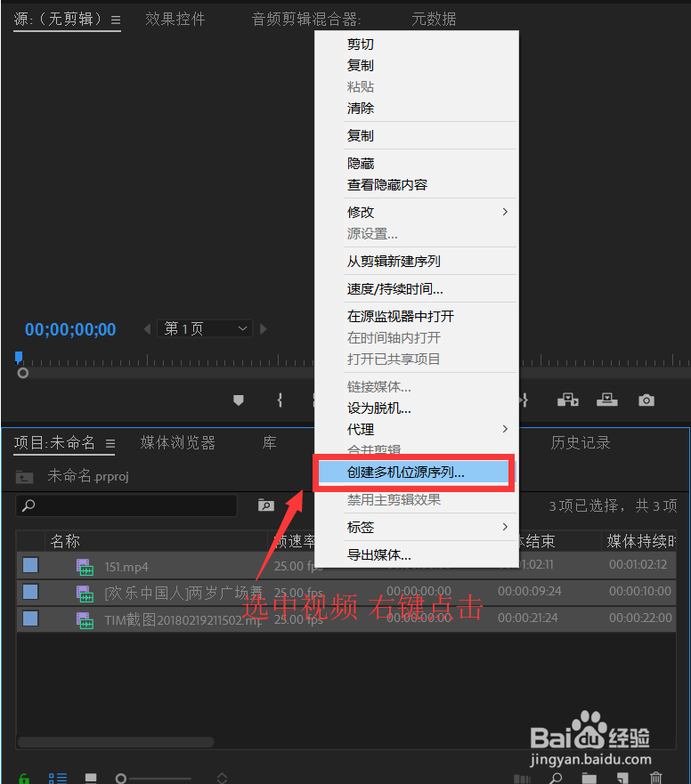Choose 导出媒体... in context menu
The image size is (691, 784).
click(378, 555)
